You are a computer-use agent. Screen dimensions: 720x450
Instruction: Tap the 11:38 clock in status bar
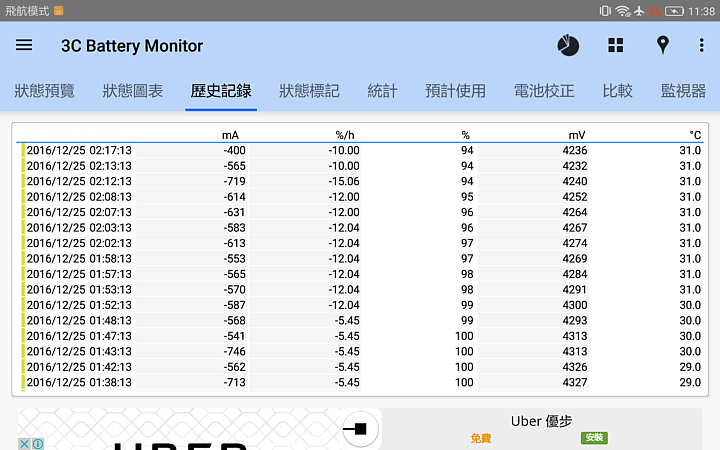click(701, 11)
